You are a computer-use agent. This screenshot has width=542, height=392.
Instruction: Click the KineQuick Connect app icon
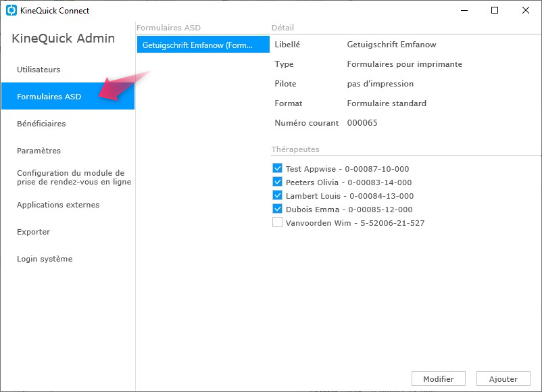(11, 10)
